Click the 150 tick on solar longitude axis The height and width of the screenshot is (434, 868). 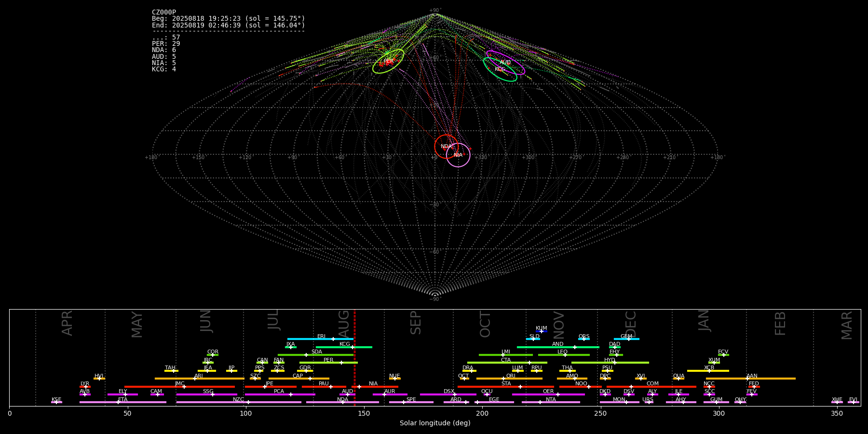[364, 414]
